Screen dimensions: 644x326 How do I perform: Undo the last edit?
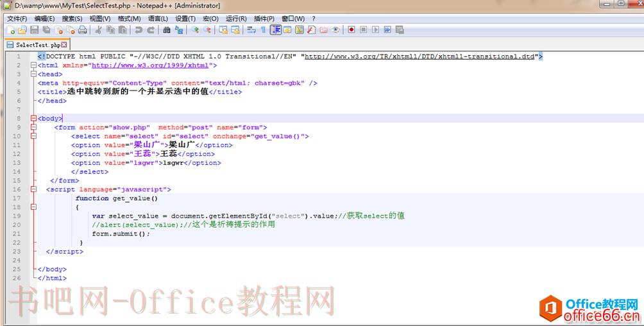pos(139,30)
